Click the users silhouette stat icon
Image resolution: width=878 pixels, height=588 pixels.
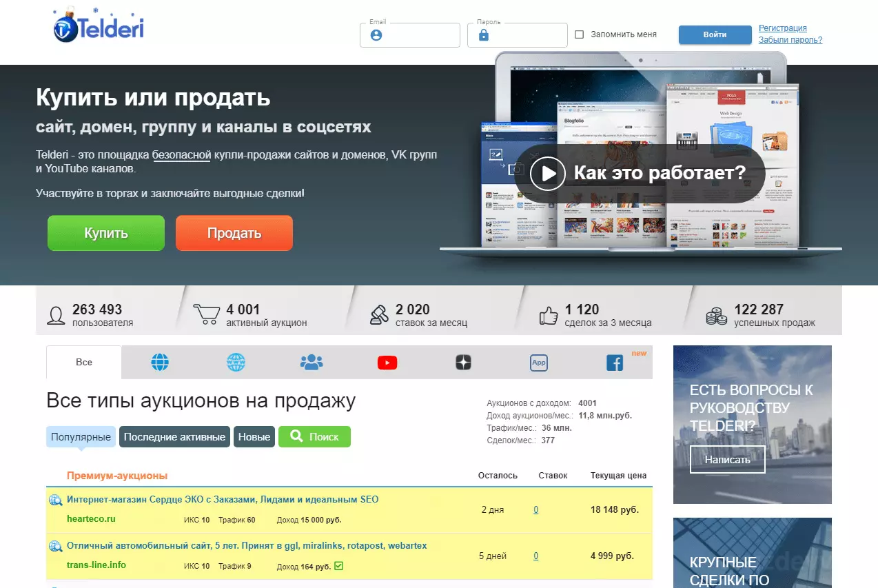pyautogui.click(x=56, y=315)
